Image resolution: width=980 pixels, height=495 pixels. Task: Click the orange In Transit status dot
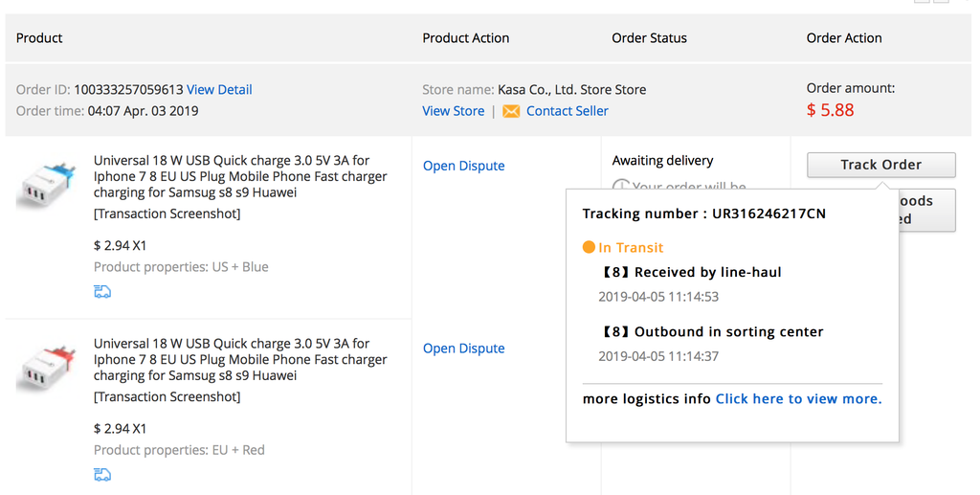[x=589, y=247]
